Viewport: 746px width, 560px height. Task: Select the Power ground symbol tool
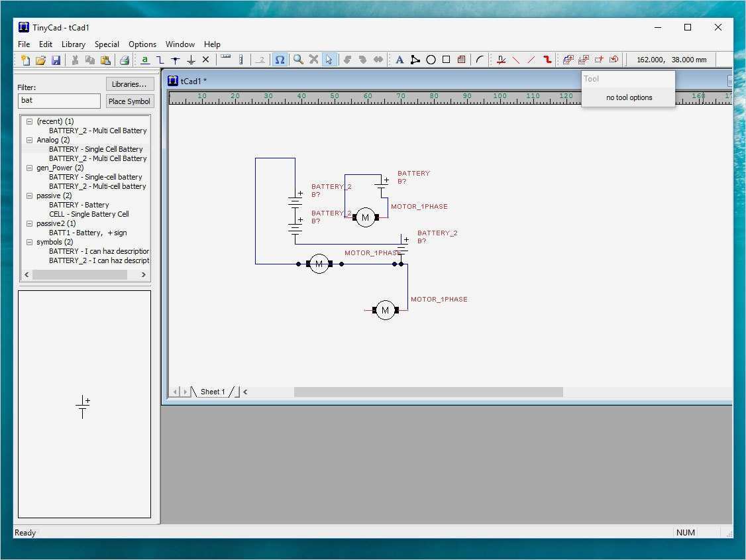tap(191, 60)
